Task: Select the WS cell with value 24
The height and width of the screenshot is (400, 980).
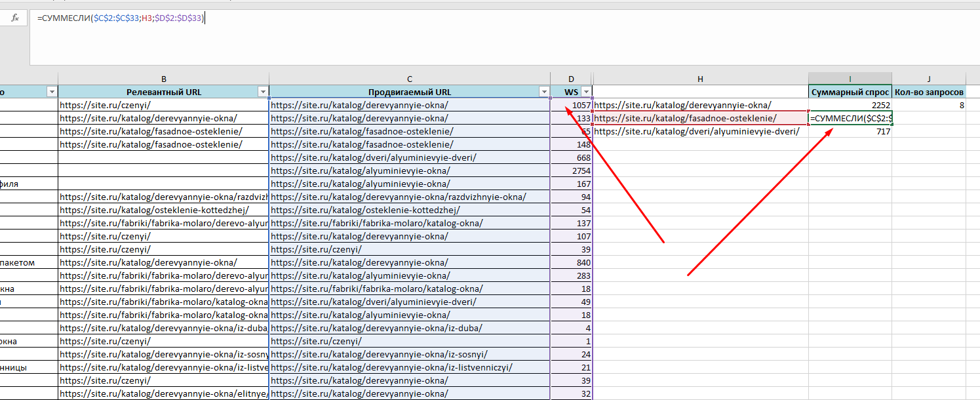Action: tap(571, 354)
